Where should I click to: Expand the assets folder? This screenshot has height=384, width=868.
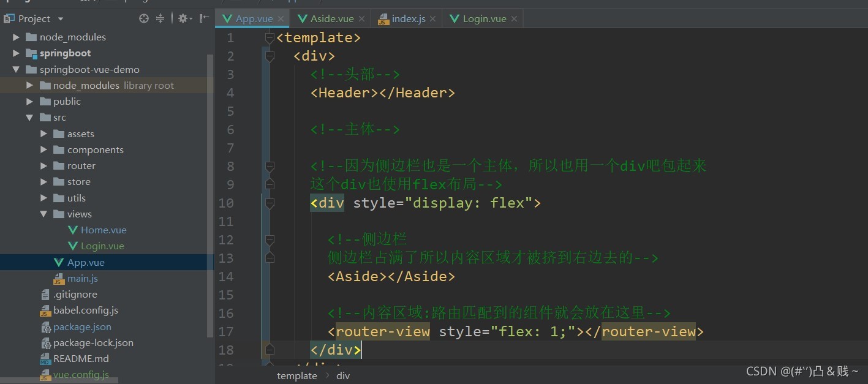click(x=43, y=134)
